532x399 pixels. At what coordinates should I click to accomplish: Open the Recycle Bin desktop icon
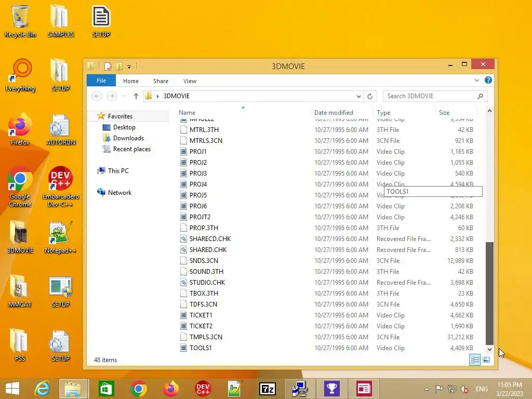point(20,20)
